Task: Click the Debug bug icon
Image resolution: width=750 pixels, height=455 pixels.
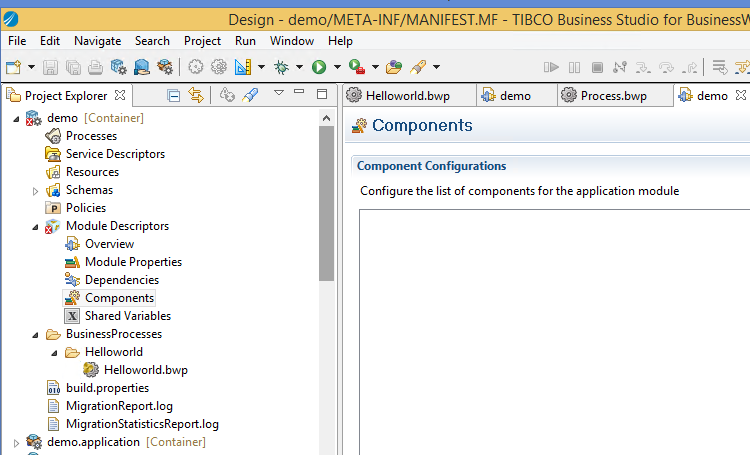Action: [x=281, y=67]
